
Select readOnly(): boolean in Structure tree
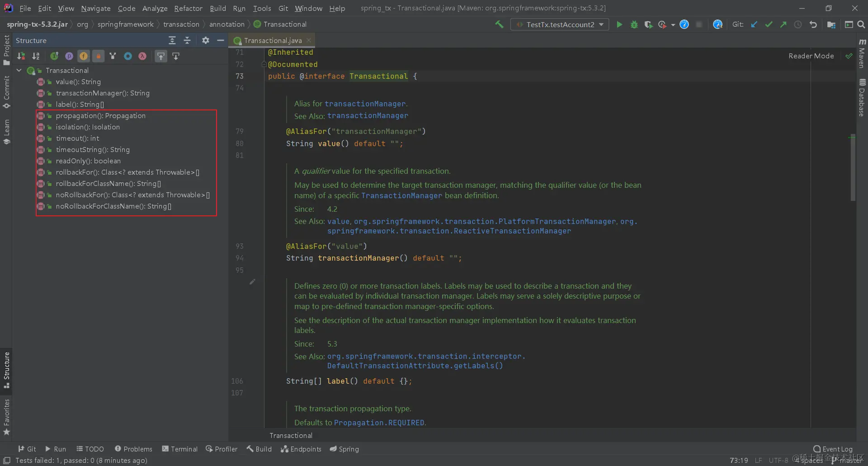88,161
